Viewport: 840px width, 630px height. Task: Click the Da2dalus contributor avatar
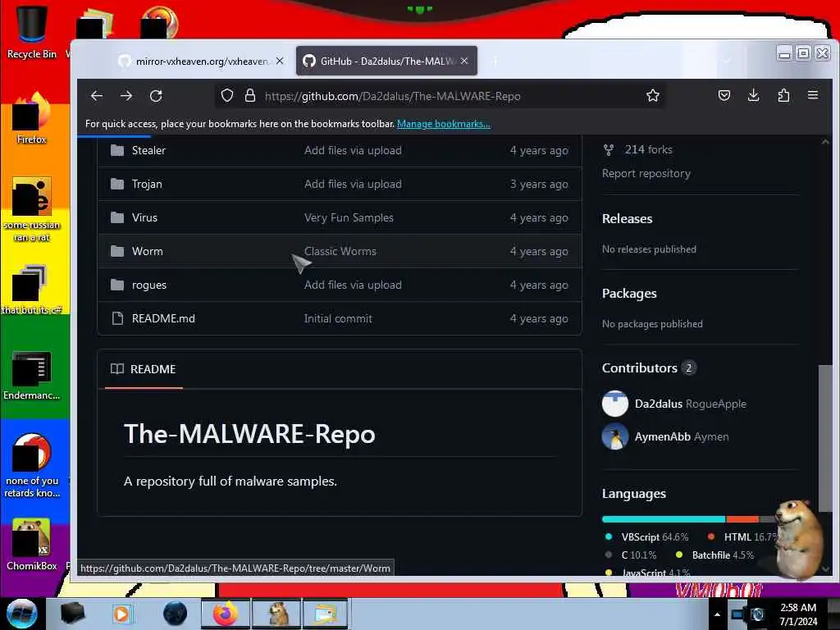[615, 404]
